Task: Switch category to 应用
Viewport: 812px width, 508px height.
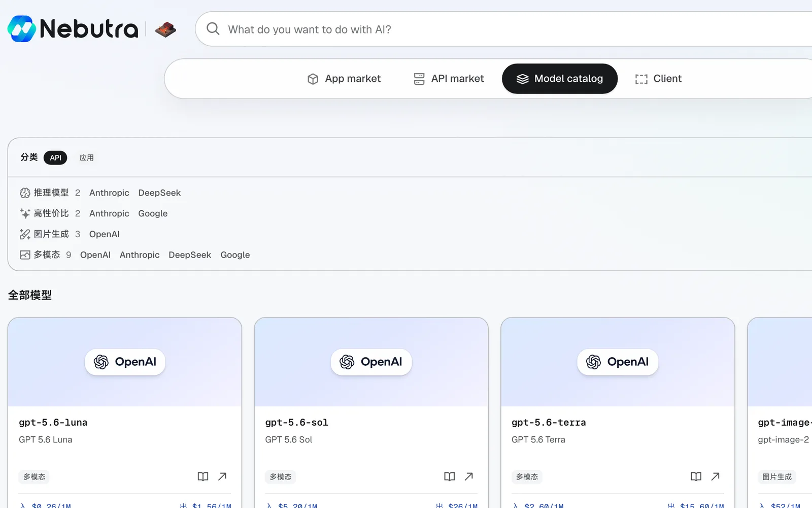Action: (86, 157)
